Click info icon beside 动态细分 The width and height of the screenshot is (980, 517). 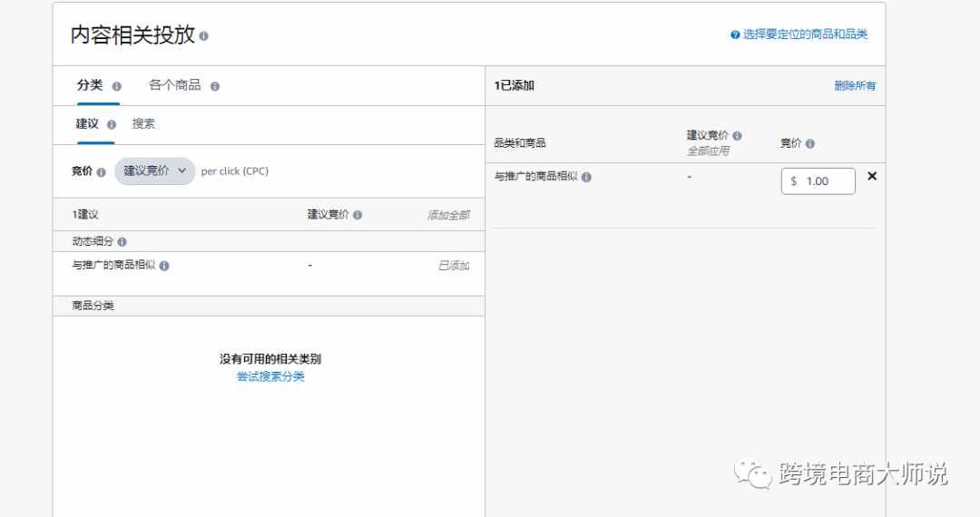click(122, 241)
